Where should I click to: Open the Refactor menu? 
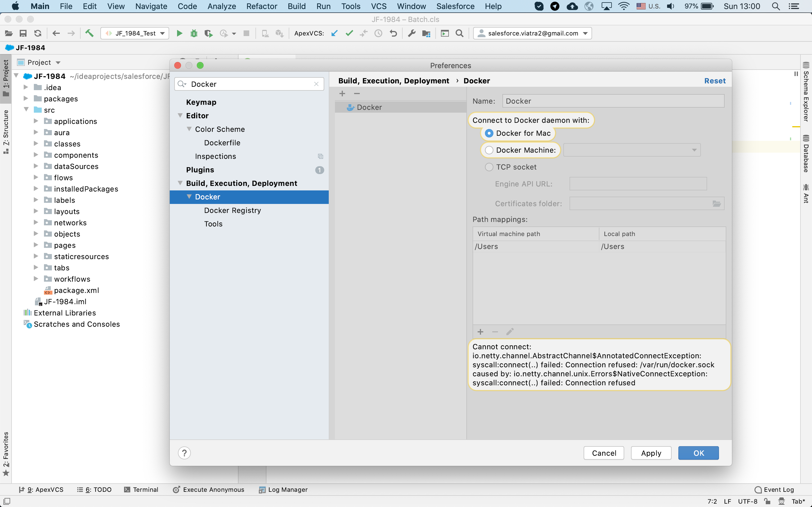click(261, 6)
